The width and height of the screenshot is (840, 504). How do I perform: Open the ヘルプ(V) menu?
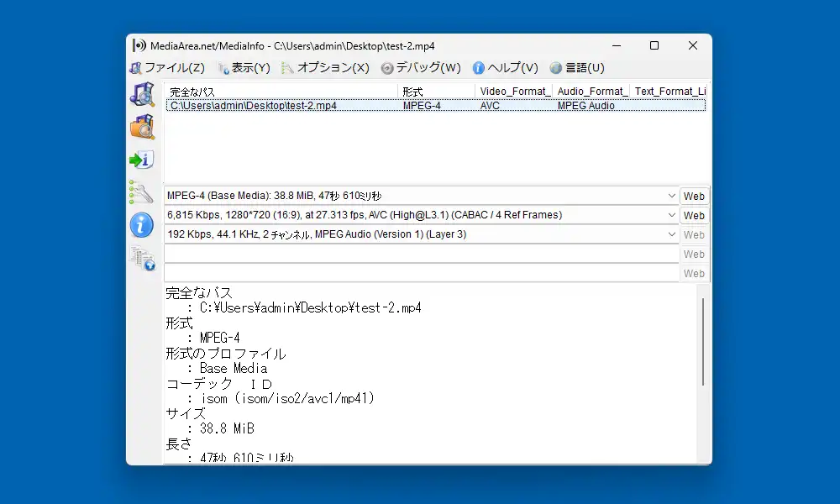tap(505, 67)
